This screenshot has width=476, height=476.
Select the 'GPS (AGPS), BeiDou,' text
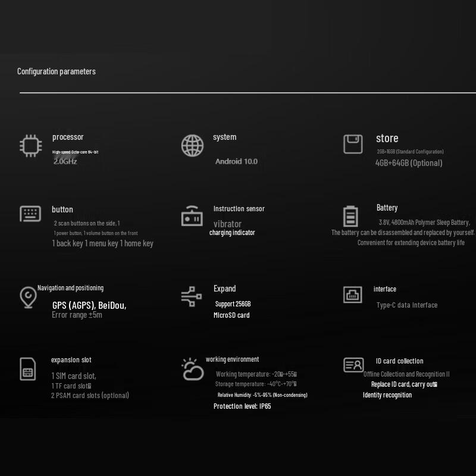tap(89, 305)
